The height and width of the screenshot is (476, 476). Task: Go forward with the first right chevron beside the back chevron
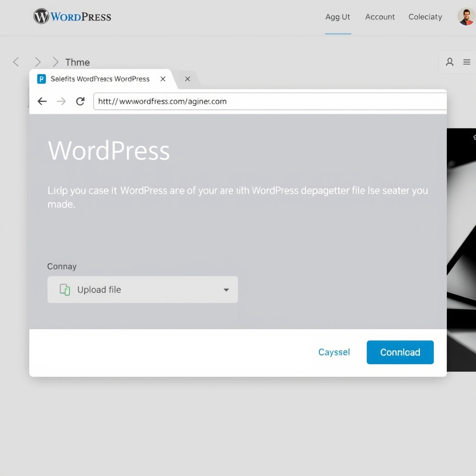point(38,62)
